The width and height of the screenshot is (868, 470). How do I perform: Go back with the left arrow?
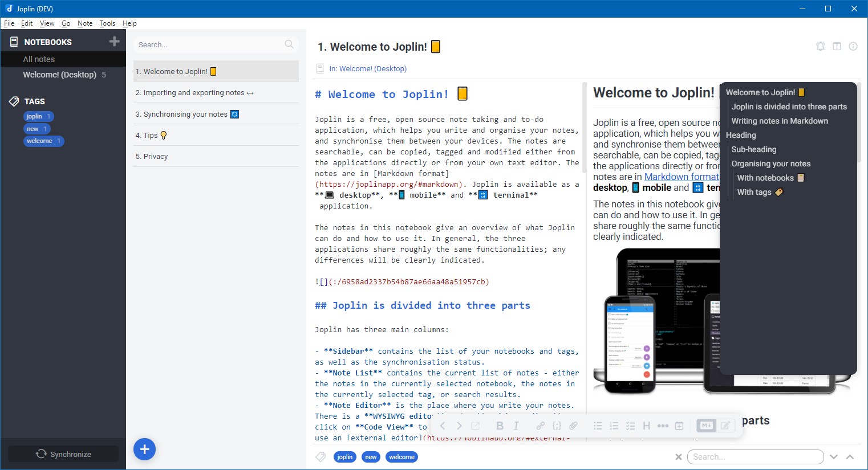pyautogui.click(x=443, y=426)
